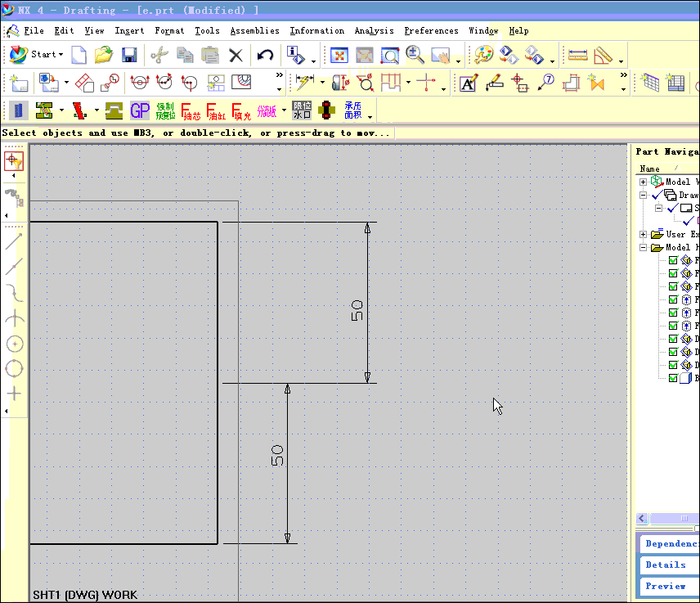Viewport: 700px width, 603px height.
Task: Click the Measure Angle icon
Action: point(604,56)
